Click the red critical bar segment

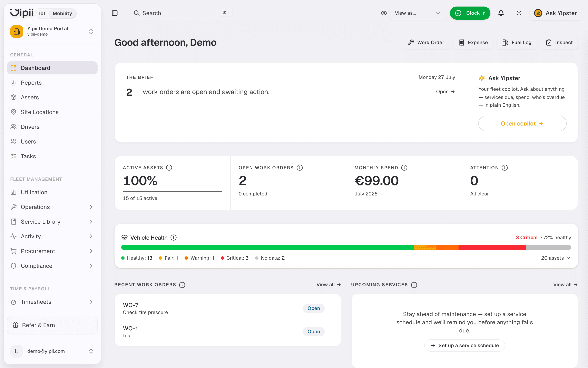point(492,248)
